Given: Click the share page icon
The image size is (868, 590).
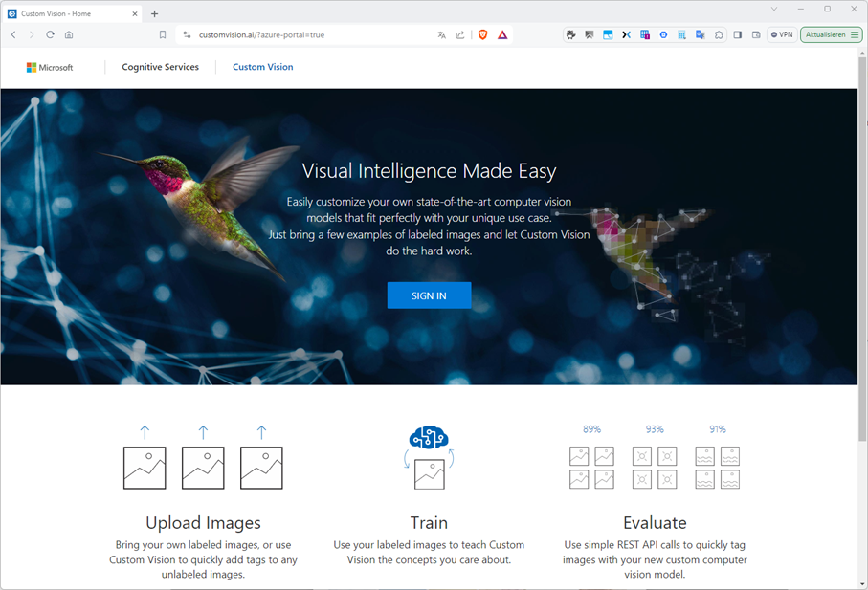Looking at the screenshot, I should tap(460, 34).
